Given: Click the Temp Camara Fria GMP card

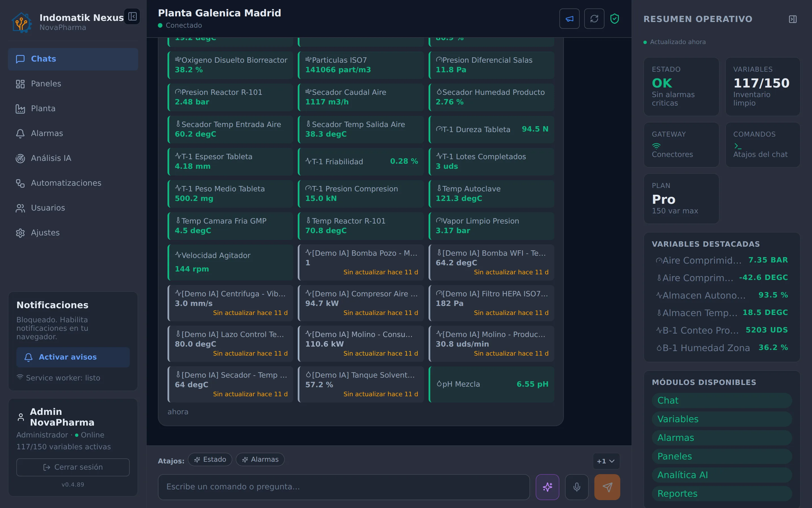Looking at the screenshot, I should (231, 226).
